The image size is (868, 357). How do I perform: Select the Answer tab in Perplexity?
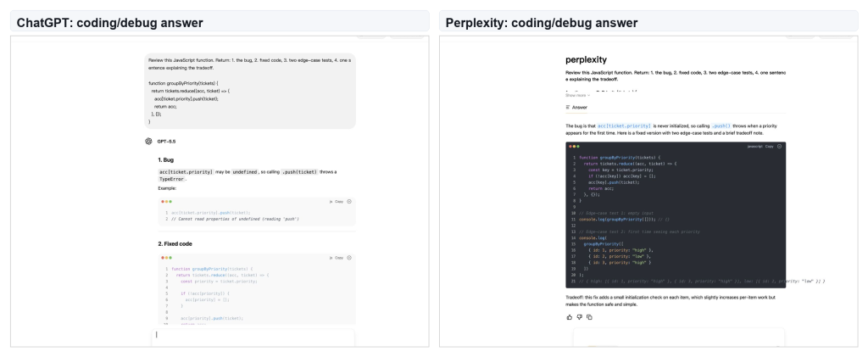[x=576, y=108]
